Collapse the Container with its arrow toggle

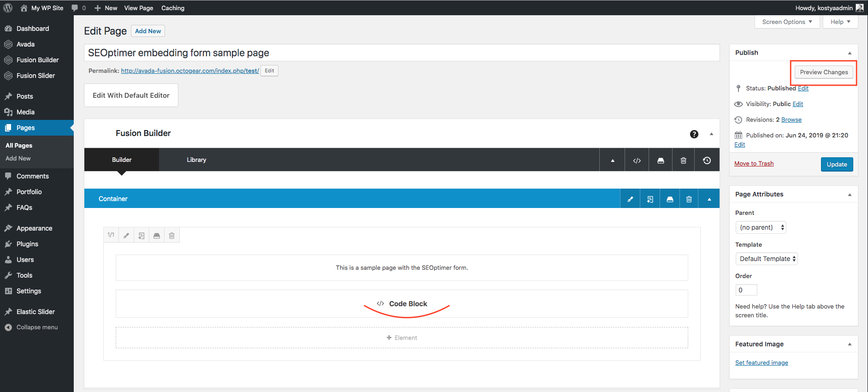[709, 199]
